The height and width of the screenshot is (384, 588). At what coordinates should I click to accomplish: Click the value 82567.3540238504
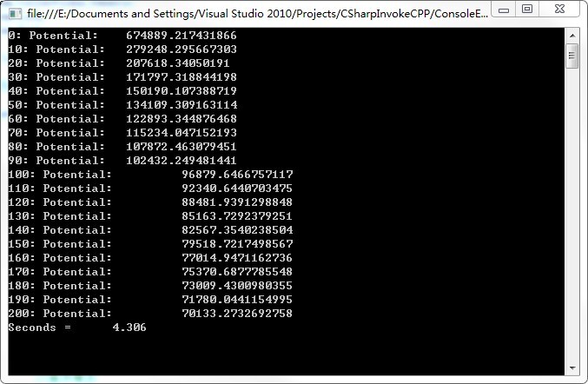pos(237,229)
